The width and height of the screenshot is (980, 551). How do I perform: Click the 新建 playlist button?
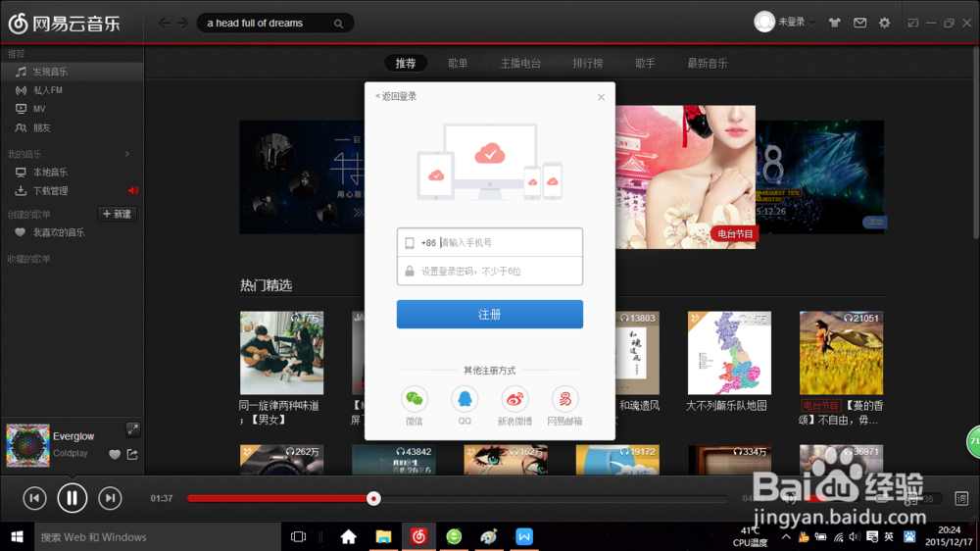click(x=117, y=214)
